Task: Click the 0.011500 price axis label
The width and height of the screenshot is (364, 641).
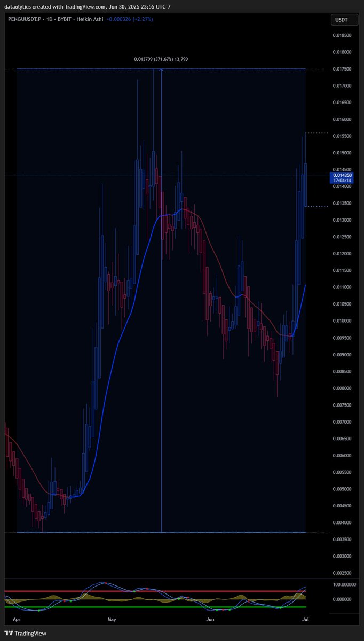Action: coord(342,271)
